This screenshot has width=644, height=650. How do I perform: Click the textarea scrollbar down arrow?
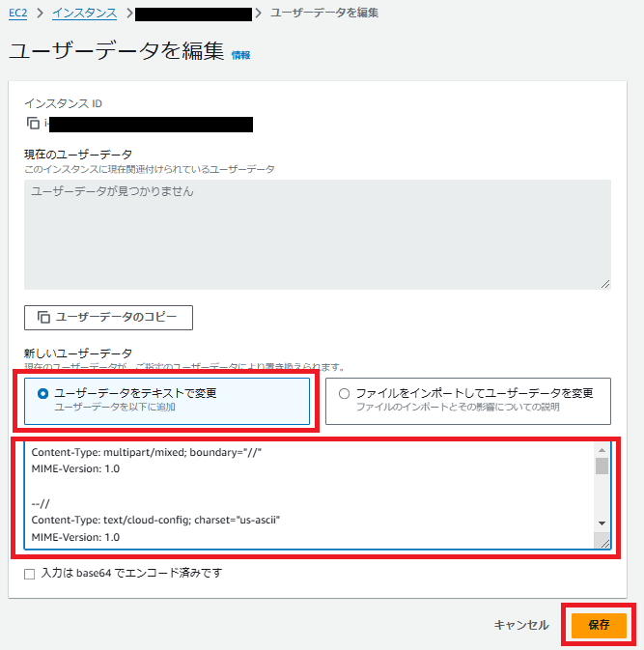pos(602,523)
